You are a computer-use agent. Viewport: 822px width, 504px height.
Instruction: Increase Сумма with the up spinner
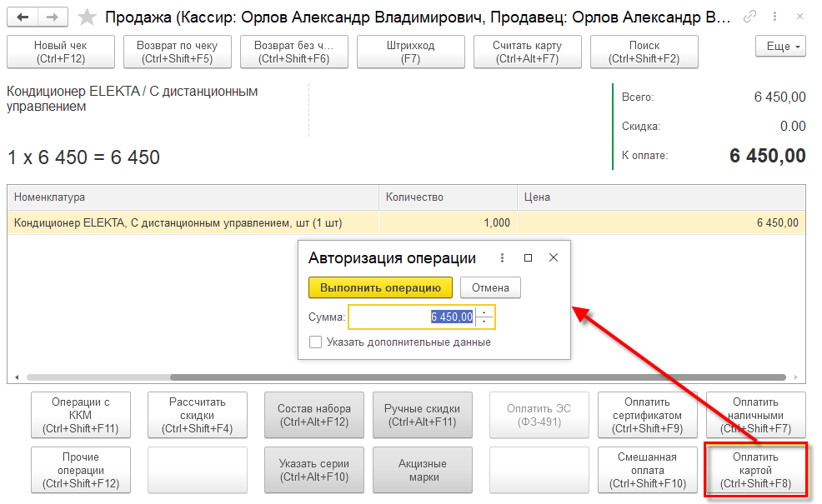coord(484,312)
